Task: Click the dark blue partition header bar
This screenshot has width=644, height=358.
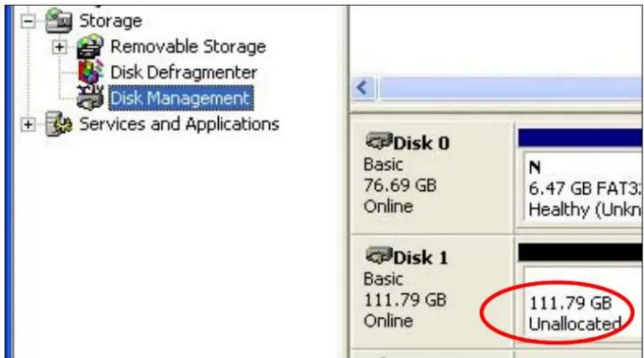Action: point(581,138)
